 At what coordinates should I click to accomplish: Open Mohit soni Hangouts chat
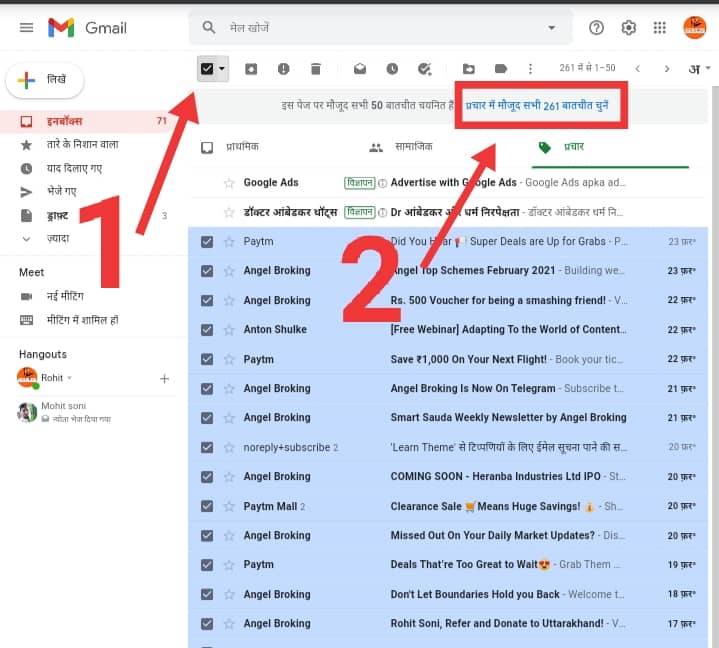(x=64, y=412)
